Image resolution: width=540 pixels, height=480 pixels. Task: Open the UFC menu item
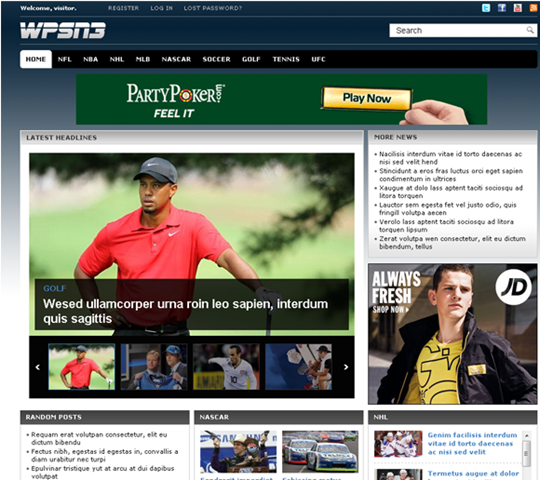pyautogui.click(x=318, y=59)
